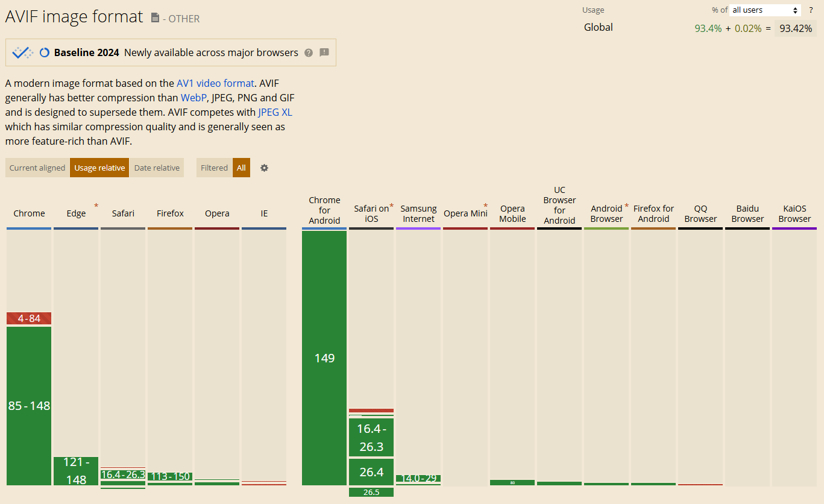The image size is (824, 504).
Task: Switch to Current aligned view
Action: coord(37,168)
